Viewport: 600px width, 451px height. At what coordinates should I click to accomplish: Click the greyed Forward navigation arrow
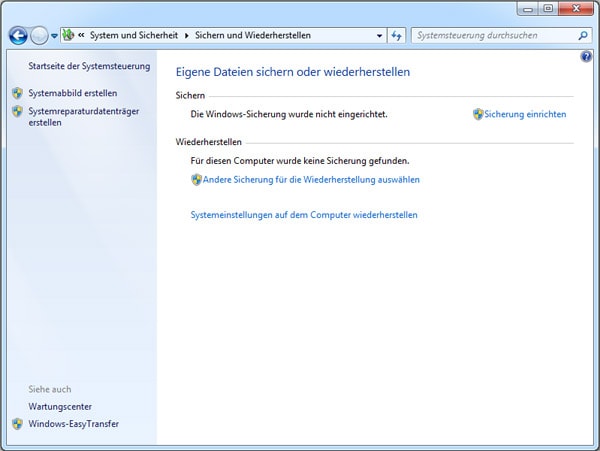(x=39, y=36)
